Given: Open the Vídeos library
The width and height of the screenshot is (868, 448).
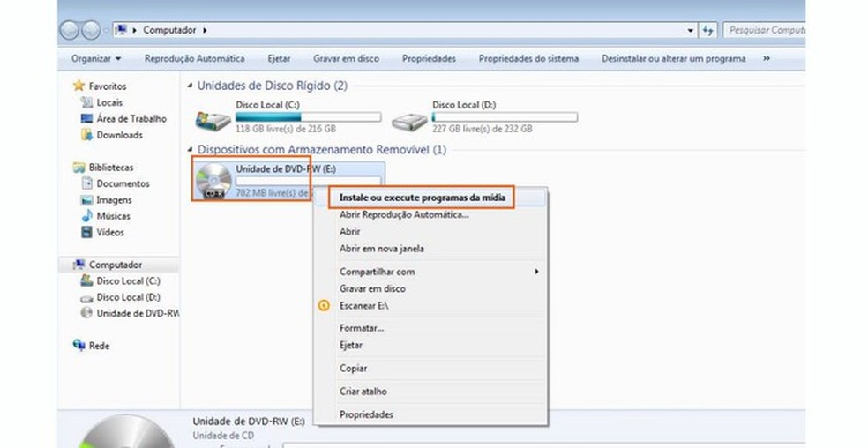Looking at the screenshot, I should pos(110,232).
